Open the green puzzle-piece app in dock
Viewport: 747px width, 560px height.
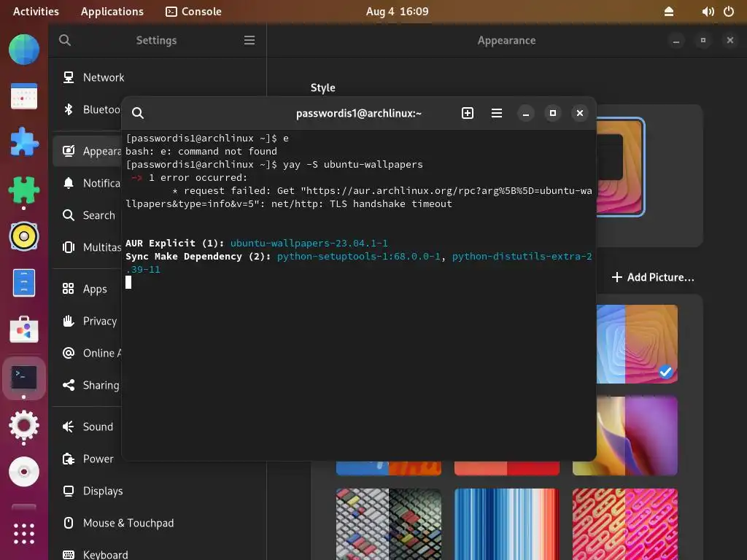[24, 190]
